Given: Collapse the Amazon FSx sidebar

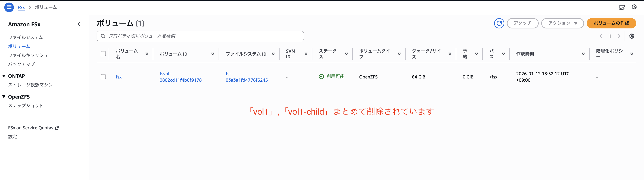Looking at the screenshot, I should (x=79, y=24).
